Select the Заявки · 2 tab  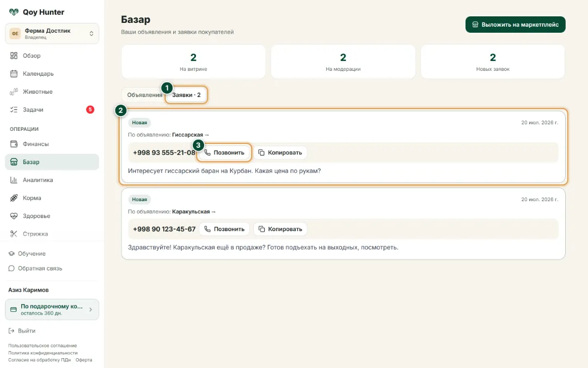click(x=186, y=95)
